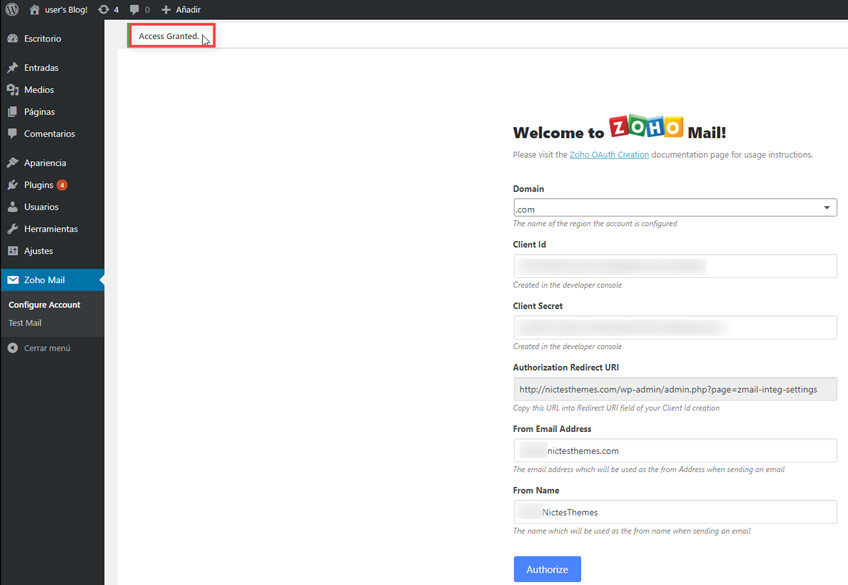Viewport: 848px width, 585px height.
Task: Click the Copy this URL hint text
Action: click(x=616, y=408)
